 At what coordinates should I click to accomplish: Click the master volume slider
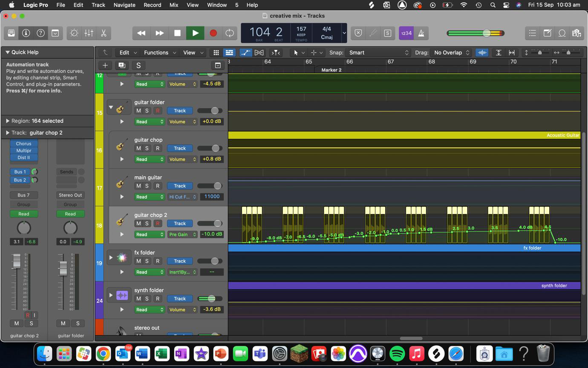[486, 33]
